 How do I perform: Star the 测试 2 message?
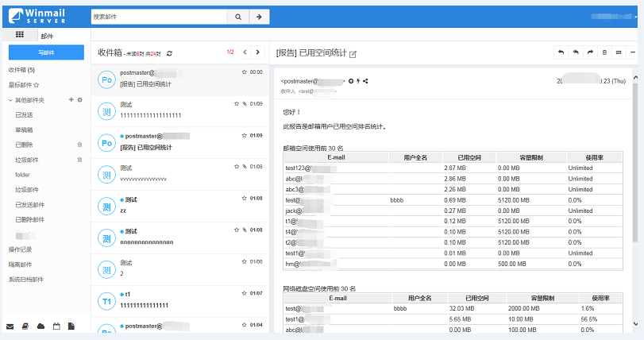tap(244, 261)
